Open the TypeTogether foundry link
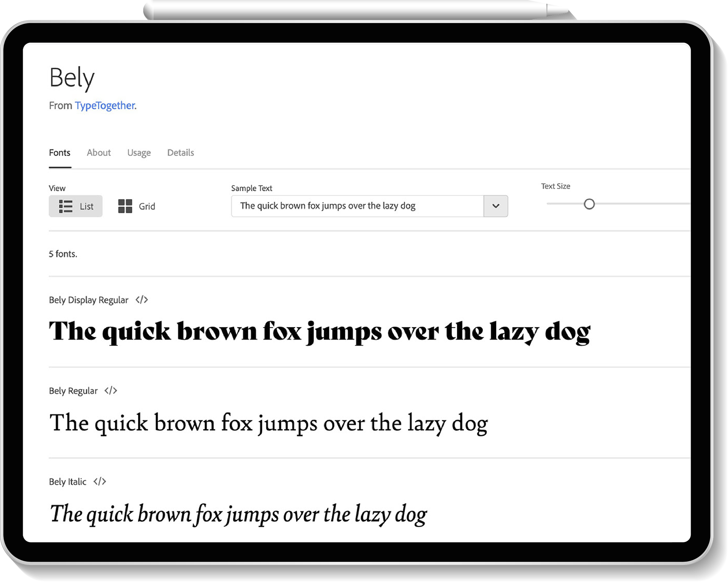The width and height of the screenshot is (728, 582). click(x=105, y=105)
